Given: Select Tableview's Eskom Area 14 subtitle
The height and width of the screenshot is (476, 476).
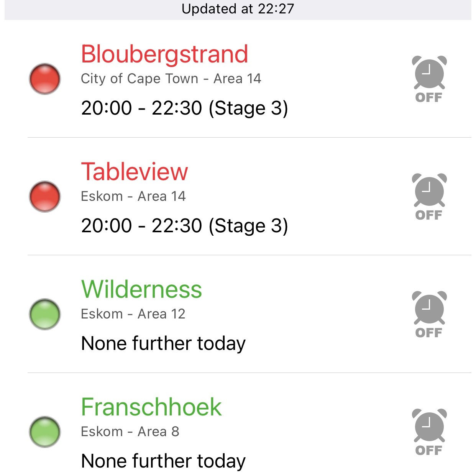Looking at the screenshot, I should click(x=133, y=196).
